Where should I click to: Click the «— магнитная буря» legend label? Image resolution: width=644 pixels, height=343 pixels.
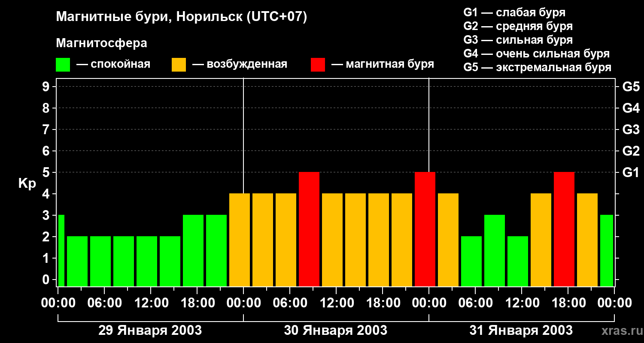pos(383,64)
